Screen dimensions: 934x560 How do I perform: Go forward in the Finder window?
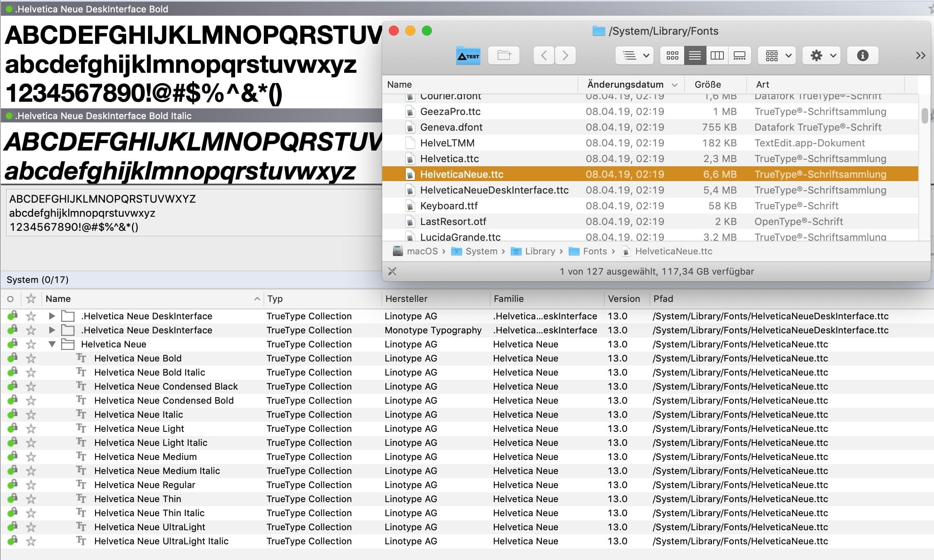(x=565, y=55)
